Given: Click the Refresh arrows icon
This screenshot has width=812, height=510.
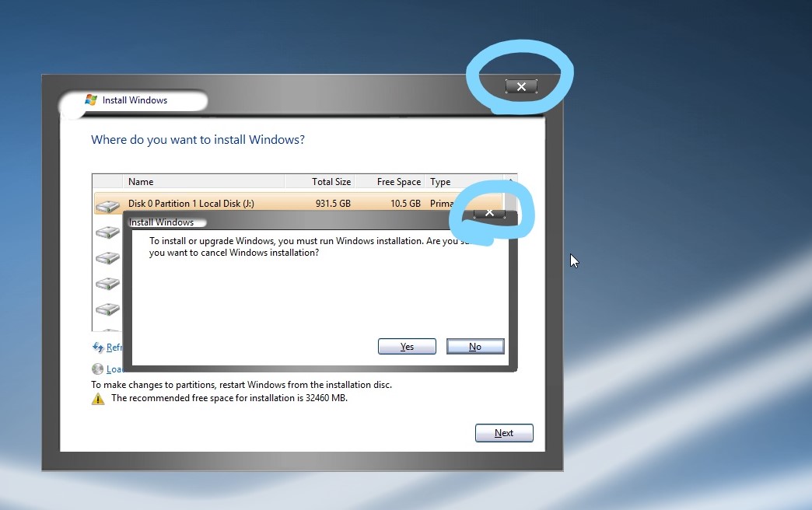Looking at the screenshot, I should pyautogui.click(x=98, y=348).
